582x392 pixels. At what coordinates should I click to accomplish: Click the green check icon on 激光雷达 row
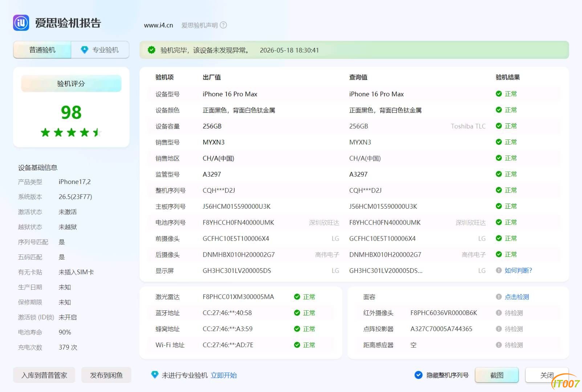[297, 297]
